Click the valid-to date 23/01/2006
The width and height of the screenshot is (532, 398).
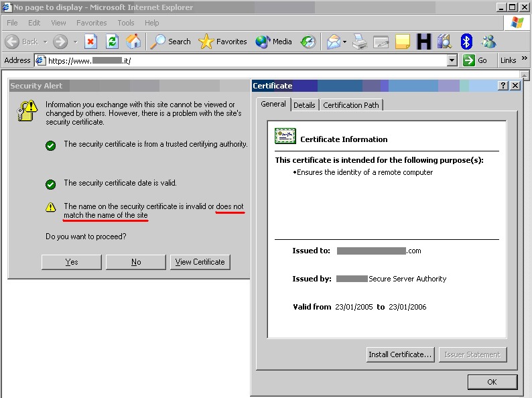click(x=407, y=307)
